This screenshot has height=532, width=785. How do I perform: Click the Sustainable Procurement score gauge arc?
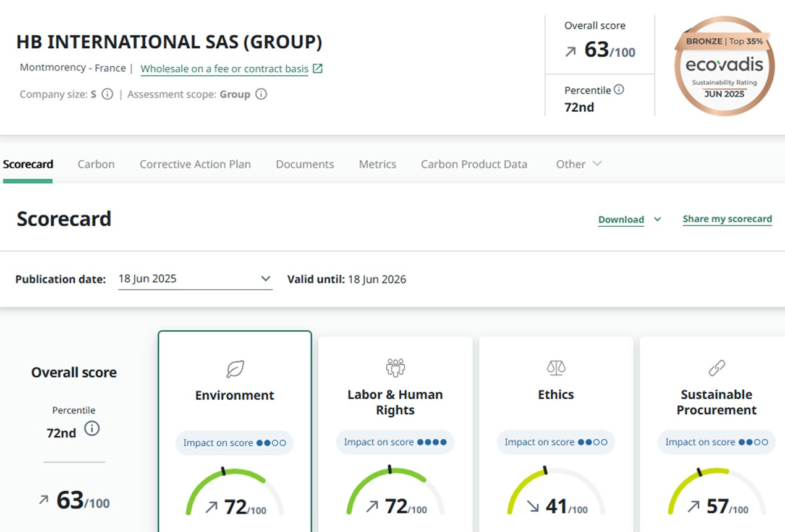pyautogui.click(x=716, y=492)
